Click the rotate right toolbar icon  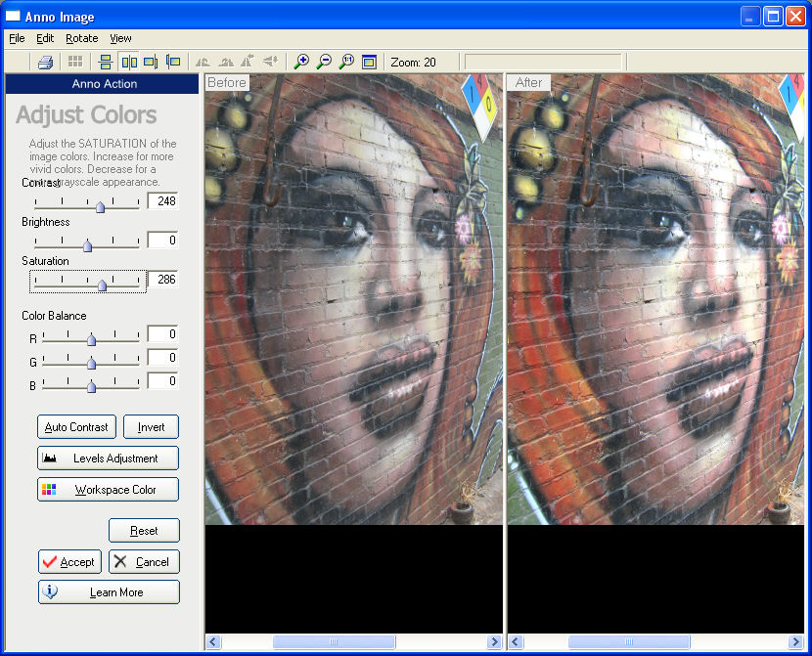[225, 63]
